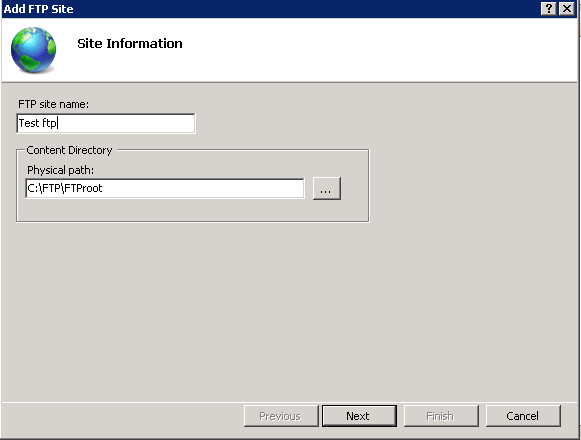Select the Site Information heading text
Image resolution: width=581 pixels, height=440 pixels.
[130, 44]
